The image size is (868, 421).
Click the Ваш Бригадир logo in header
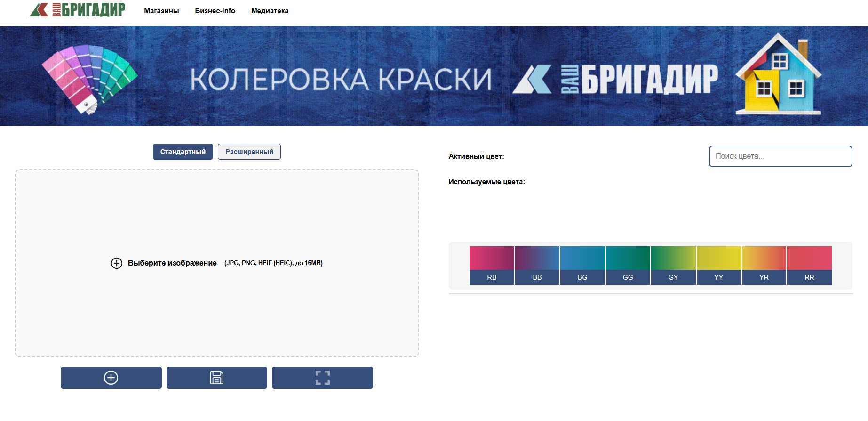(78, 10)
